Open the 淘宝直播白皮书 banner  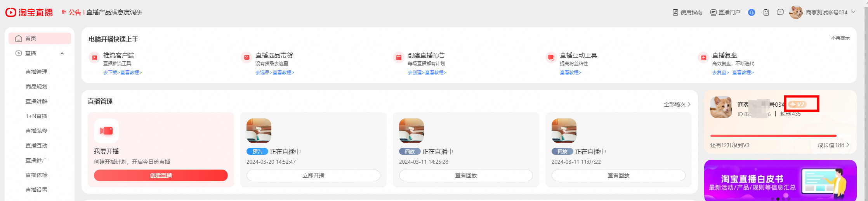click(780, 180)
